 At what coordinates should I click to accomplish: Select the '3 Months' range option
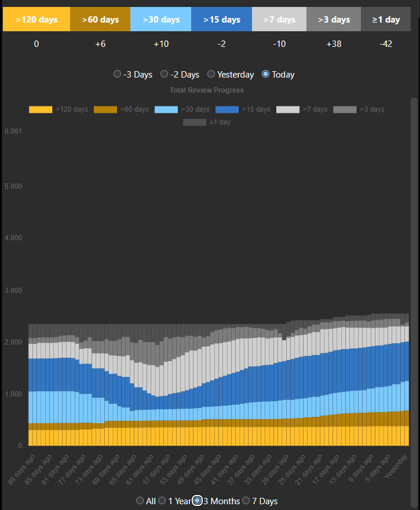coord(198,501)
